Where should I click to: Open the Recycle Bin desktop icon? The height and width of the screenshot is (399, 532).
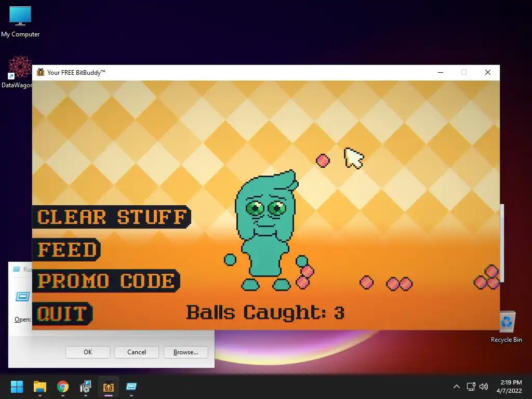coord(506,327)
